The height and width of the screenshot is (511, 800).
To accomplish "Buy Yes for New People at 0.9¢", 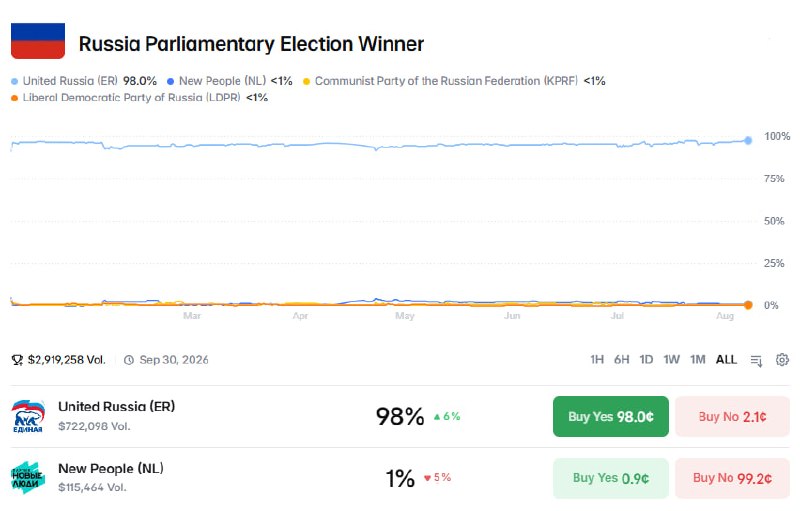I will point(611,478).
